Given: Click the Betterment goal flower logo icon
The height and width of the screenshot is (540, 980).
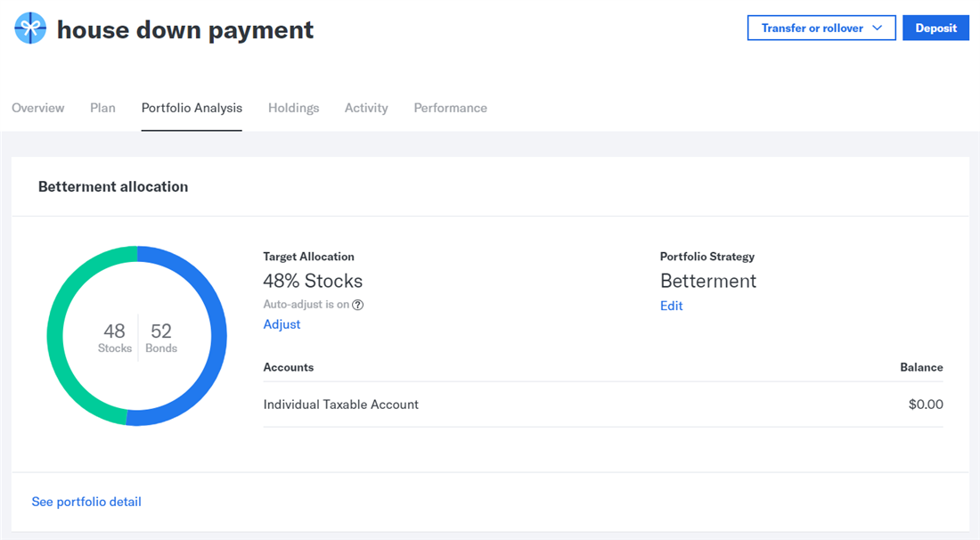Looking at the screenshot, I should [29, 28].
